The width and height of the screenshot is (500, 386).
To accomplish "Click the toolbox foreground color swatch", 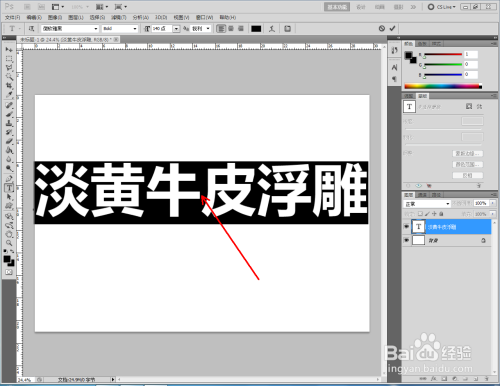I will pyautogui.click(x=7, y=259).
